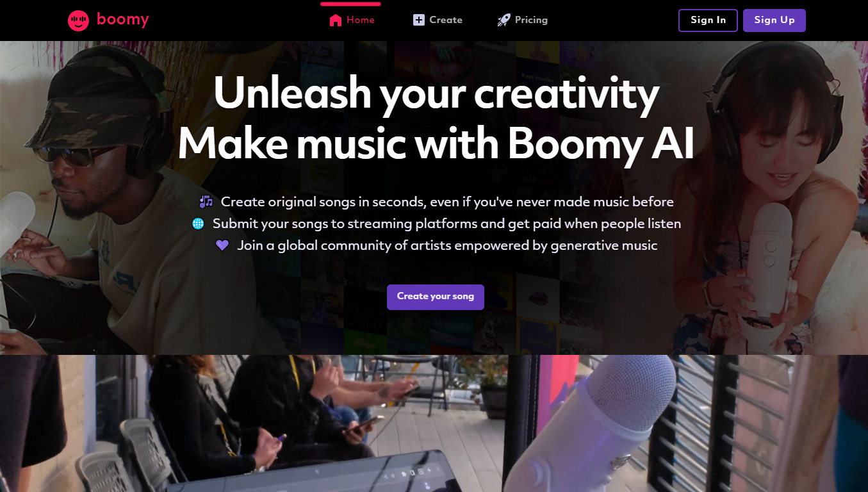Click the rocket icon beside Pricing

point(504,20)
